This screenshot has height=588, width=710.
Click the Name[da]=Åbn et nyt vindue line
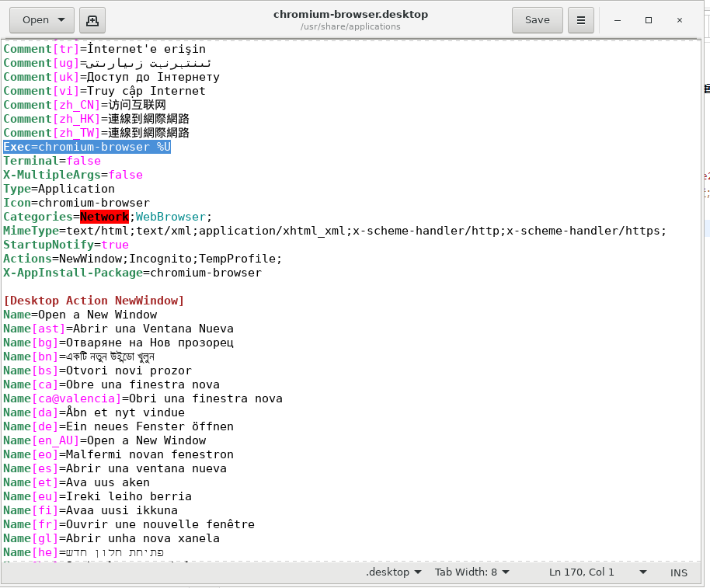coord(94,412)
